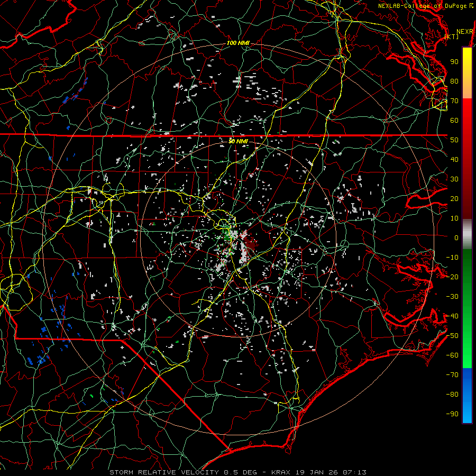476x476 pixels.
Task: Click the NEXLAB-College of DuPage header text
Action: 423,6
